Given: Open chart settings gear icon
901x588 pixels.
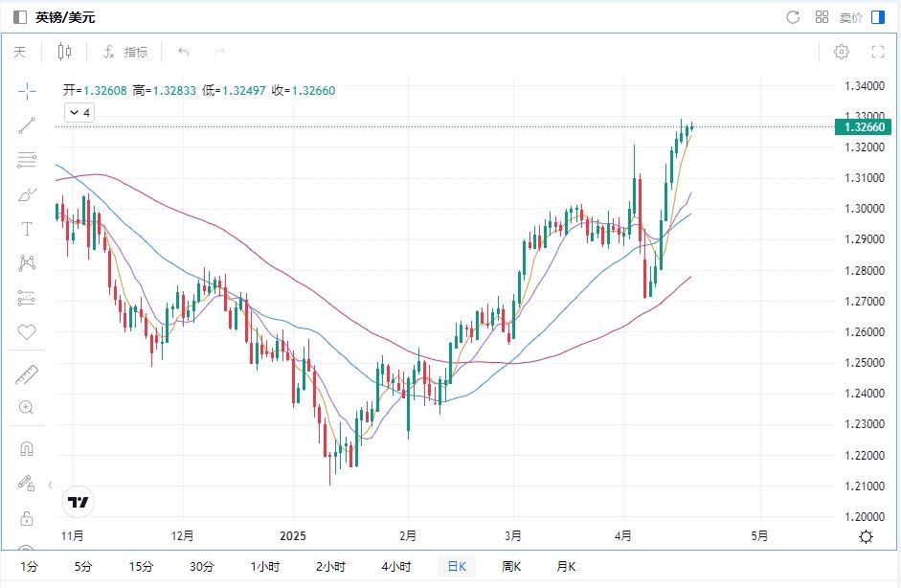Looking at the screenshot, I should 842,52.
